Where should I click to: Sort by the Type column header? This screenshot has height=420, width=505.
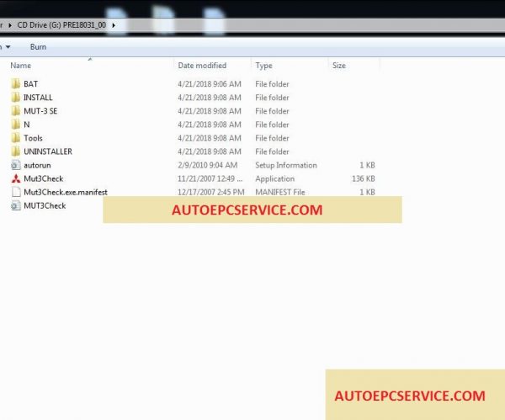click(263, 66)
